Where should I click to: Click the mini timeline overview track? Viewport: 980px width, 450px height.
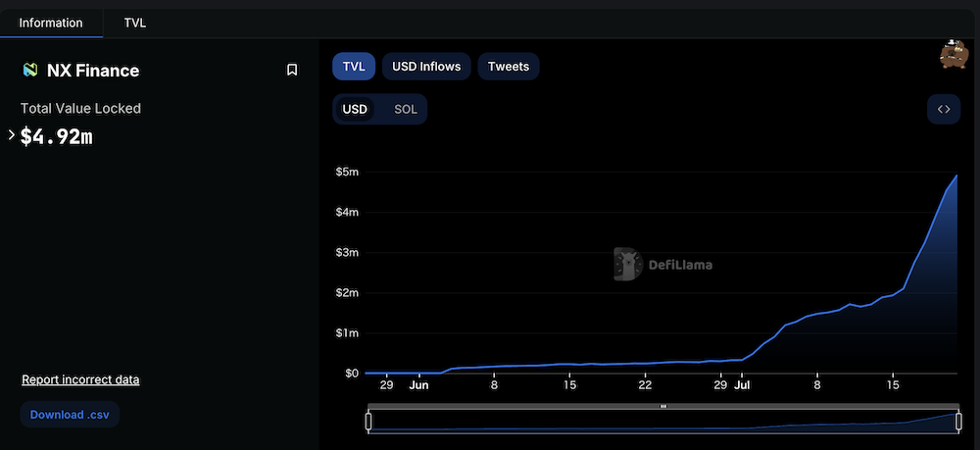[663, 422]
